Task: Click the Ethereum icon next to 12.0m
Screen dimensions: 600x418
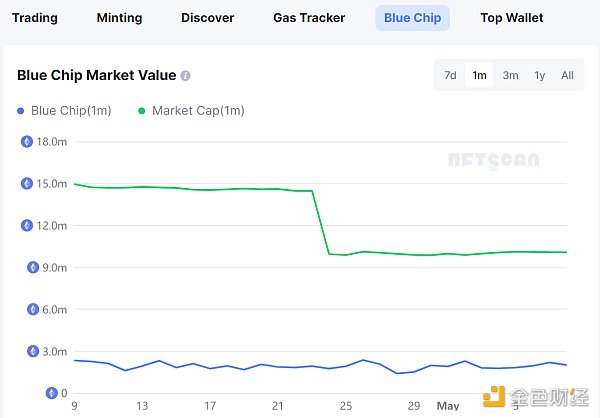Action: [x=27, y=226]
